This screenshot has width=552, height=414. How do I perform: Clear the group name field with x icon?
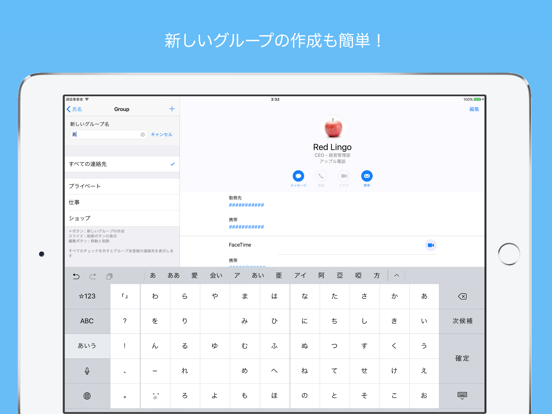[143, 134]
